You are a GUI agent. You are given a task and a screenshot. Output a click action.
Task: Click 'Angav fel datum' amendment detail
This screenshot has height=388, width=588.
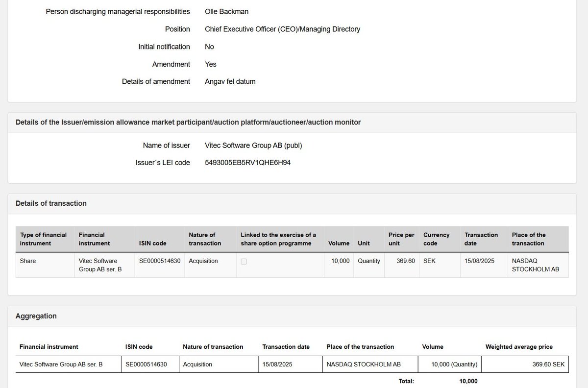coord(230,81)
